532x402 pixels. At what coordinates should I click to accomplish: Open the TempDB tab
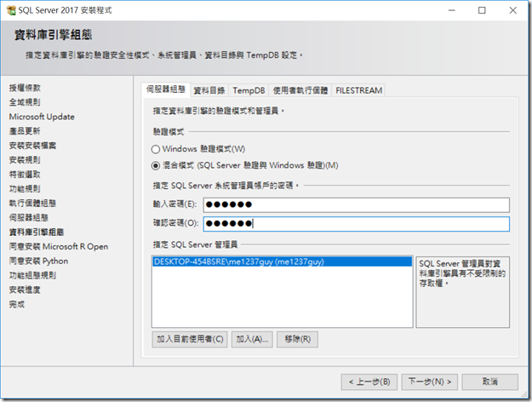249,90
